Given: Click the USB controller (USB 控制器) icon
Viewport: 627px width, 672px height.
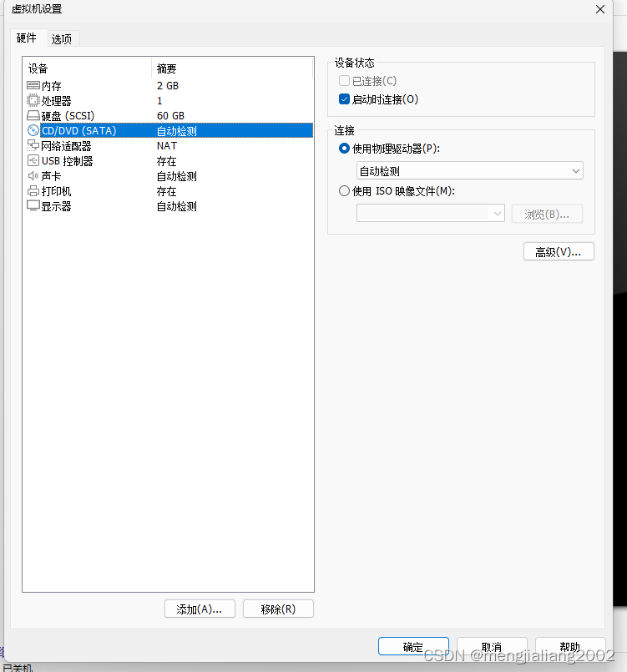Looking at the screenshot, I should 33,161.
